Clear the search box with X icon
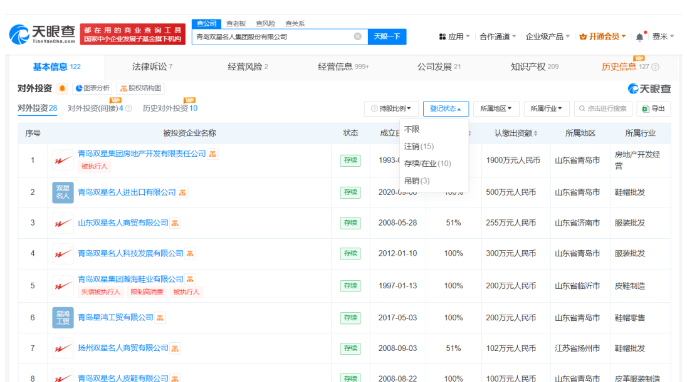This screenshot has width=687, height=382. coord(358,36)
